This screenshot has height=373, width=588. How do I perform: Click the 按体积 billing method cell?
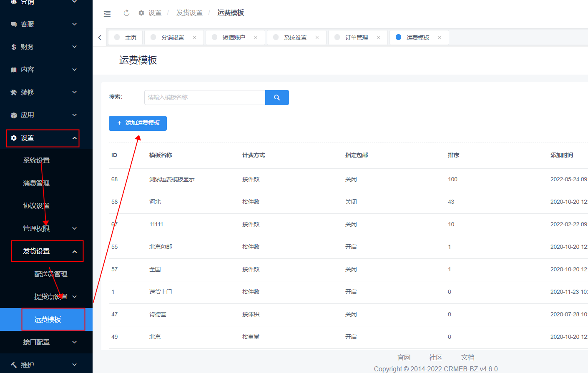(x=251, y=314)
